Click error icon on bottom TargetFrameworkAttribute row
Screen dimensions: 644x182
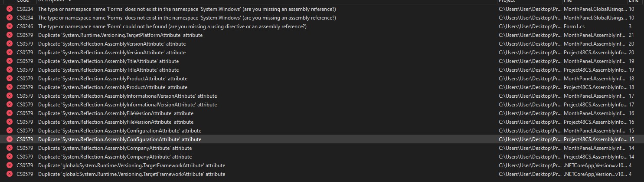pos(10,174)
